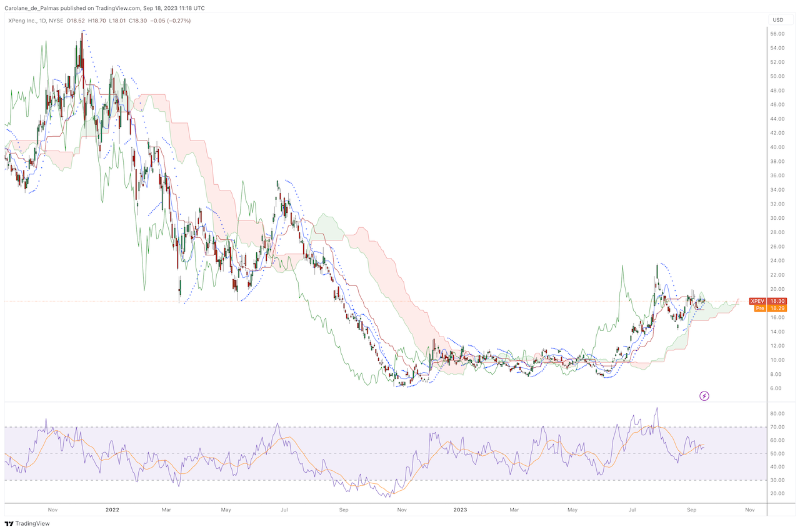Click the 6.00 price axis label
Image resolution: width=800 pixels, height=532 pixels.
pyautogui.click(x=777, y=388)
